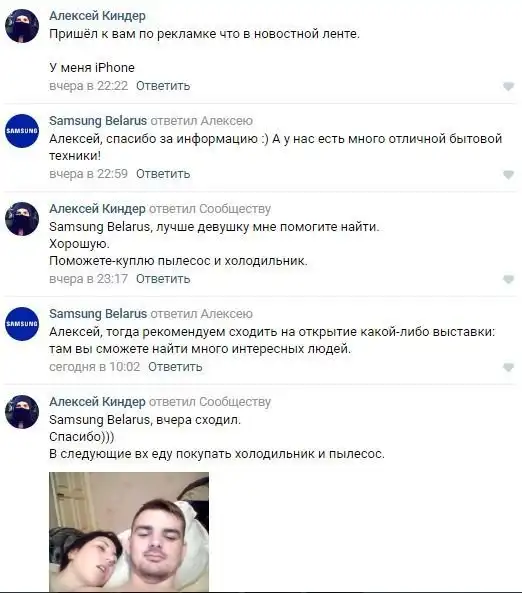
Task: Reply to comment posted вчера в 22:22
Action: point(163,86)
